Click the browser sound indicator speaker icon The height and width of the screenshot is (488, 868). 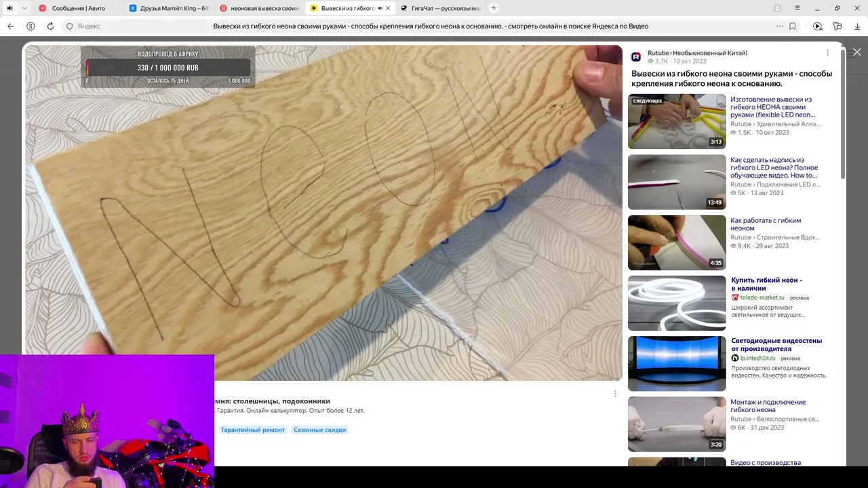coord(9,8)
